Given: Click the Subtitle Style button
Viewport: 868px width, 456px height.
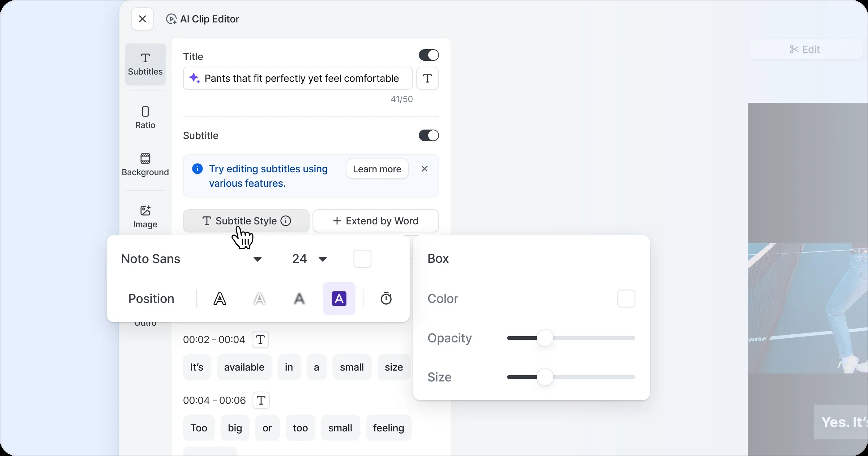Looking at the screenshot, I should pos(246,221).
